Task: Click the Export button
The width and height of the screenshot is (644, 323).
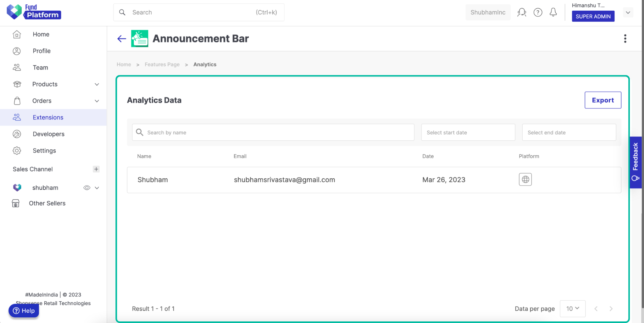Action: (x=602, y=100)
